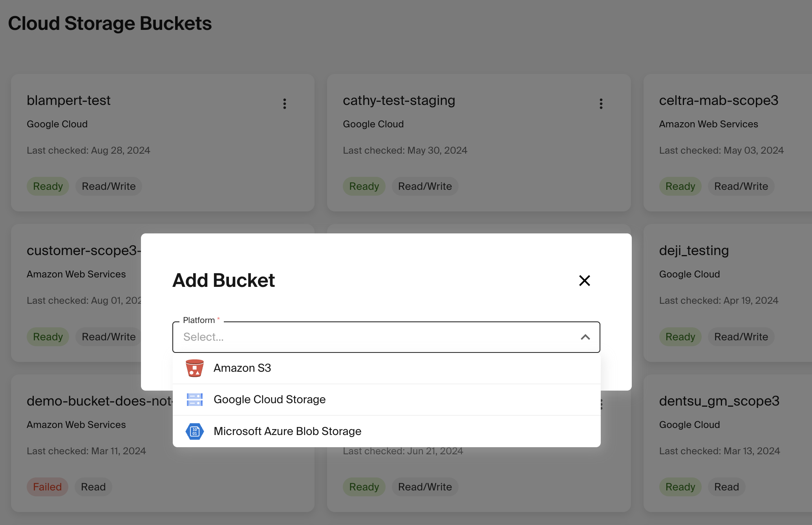Click the Amazon S3 bucket icon
Image resolution: width=812 pixels, height=525 pixels.
[194, 368]
